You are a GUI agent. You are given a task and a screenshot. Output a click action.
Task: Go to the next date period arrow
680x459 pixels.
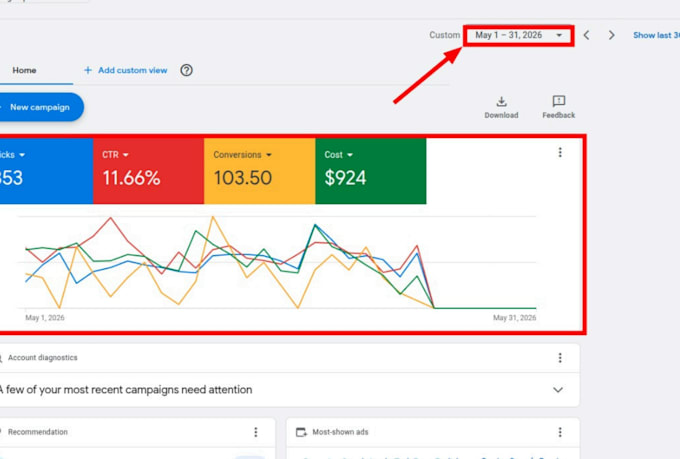611,35
